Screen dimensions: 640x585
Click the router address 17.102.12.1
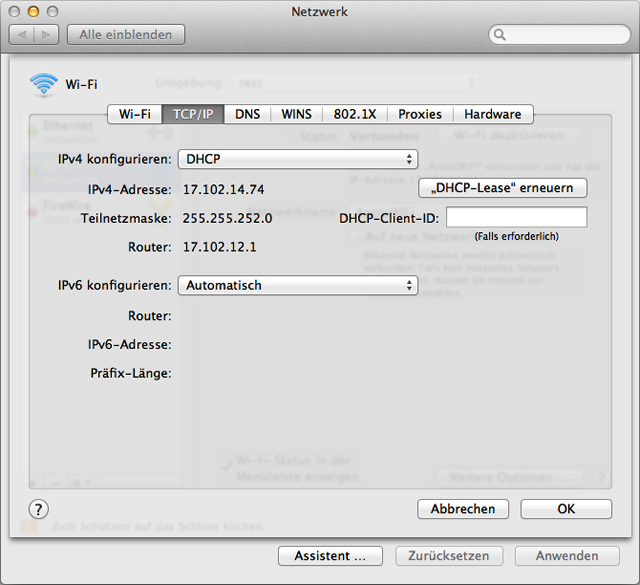click(x=220, y=247)
